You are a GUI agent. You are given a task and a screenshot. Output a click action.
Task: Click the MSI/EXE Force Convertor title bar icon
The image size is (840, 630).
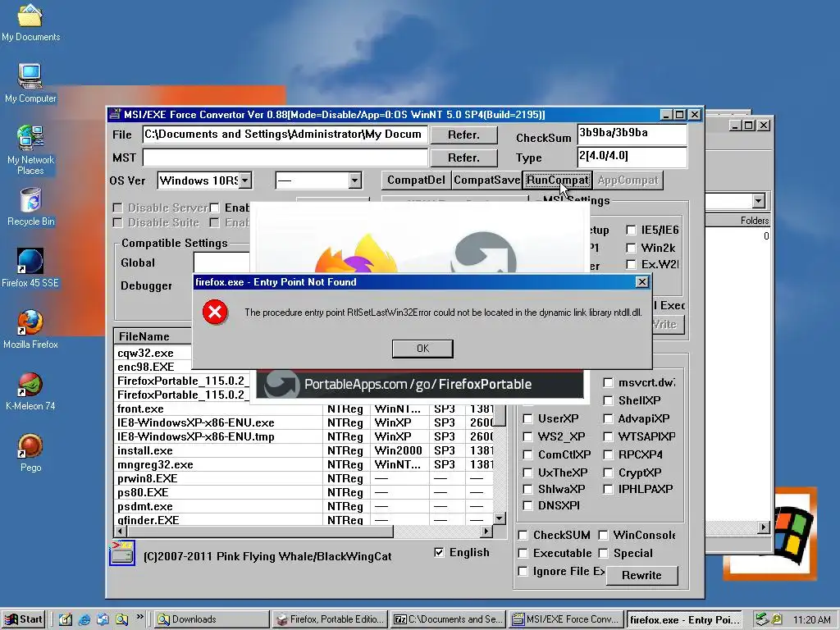pyautogui.click(x=114, y=114)
